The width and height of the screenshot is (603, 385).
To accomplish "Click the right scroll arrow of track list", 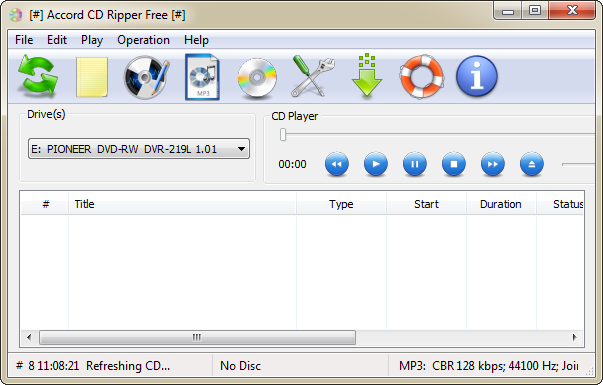I will (x=575, y=337).
